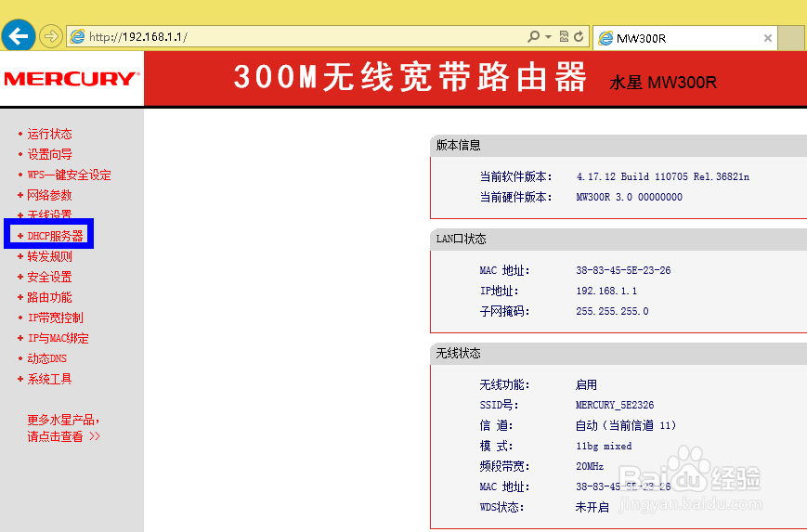
Task: Open 设置向导 in the sidebar
Action: pos(49,154)
